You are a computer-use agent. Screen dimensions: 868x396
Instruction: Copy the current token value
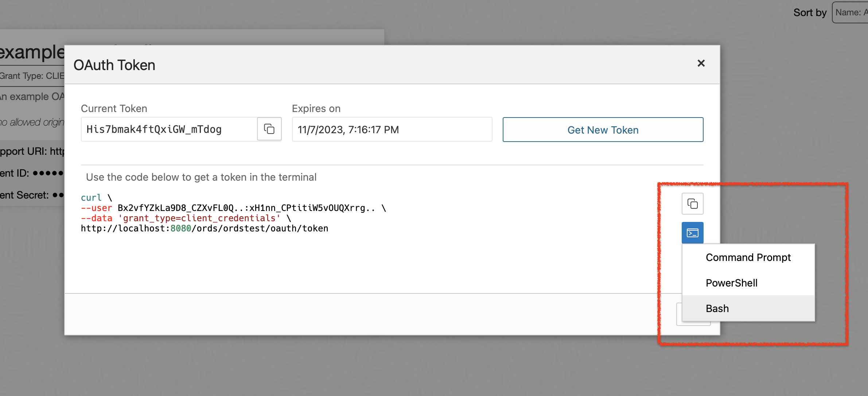[x=269, y=129]
